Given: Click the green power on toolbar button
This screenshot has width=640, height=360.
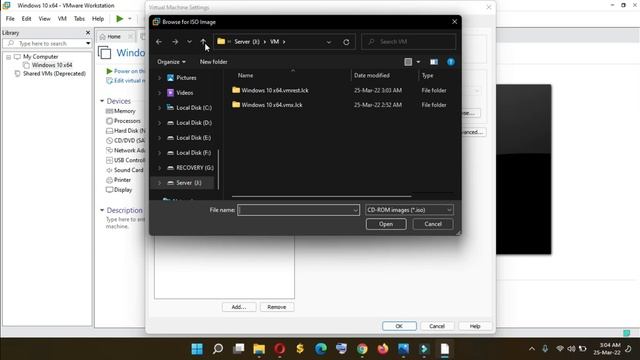Looking at the screenshot, I should [x=120, y=19].
